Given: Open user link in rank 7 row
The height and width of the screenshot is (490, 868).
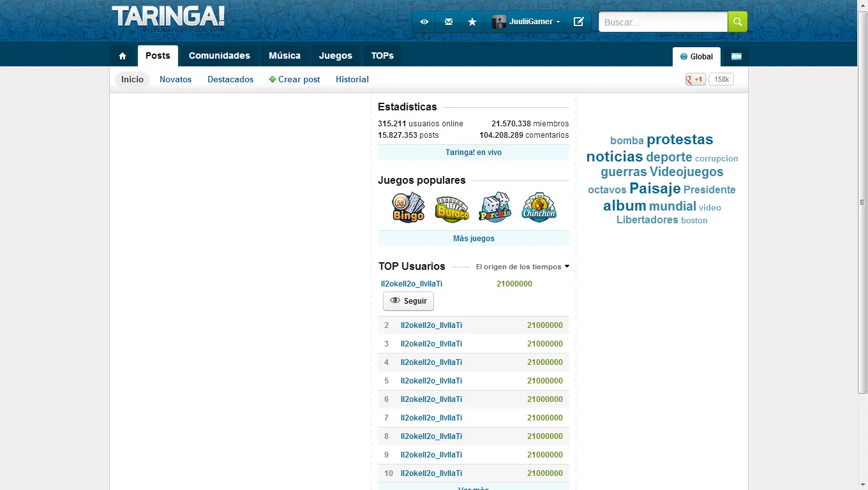Looking at the screenshot, I should [431, 418].
